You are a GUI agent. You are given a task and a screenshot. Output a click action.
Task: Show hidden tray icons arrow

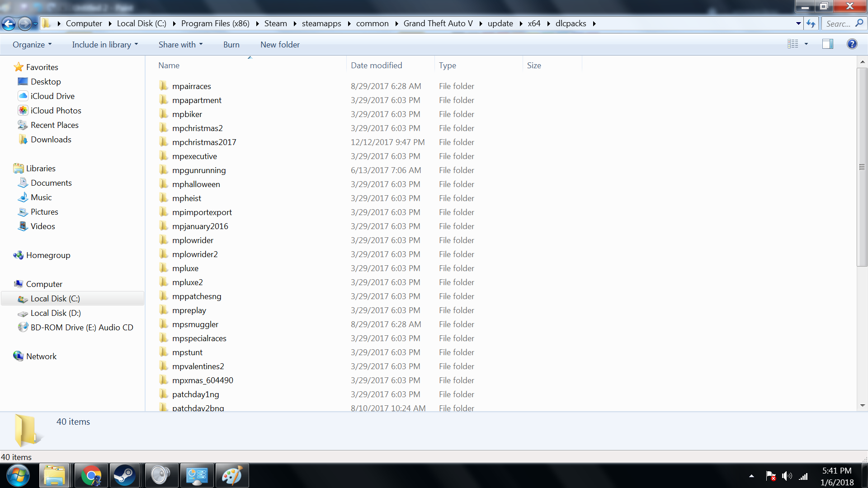pos(751,476)
